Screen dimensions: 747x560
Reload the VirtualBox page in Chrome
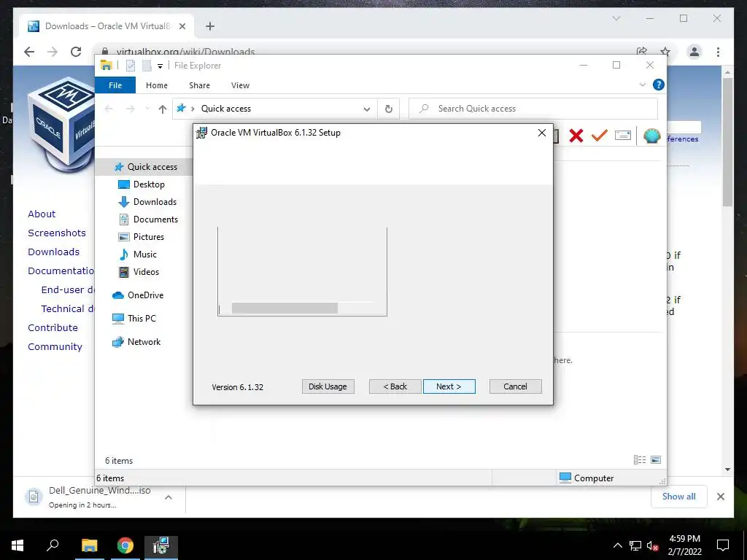pyautogui.click(x=76, y=52)
